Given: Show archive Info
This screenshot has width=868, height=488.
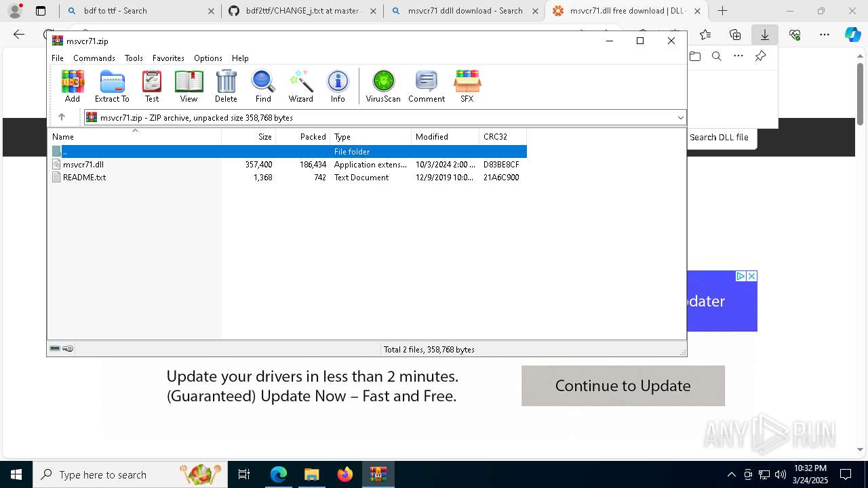Looking at the screenshot, I should (x=338, y=86).
